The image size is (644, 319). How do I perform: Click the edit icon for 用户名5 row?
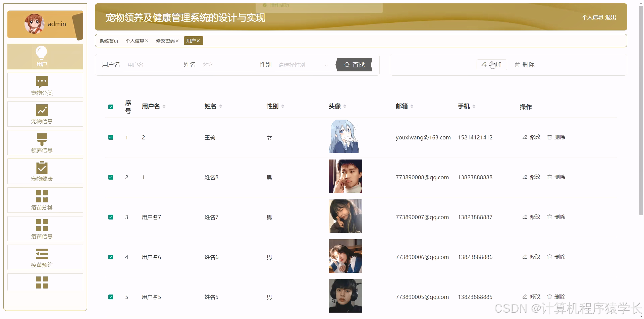click(525, 297)
